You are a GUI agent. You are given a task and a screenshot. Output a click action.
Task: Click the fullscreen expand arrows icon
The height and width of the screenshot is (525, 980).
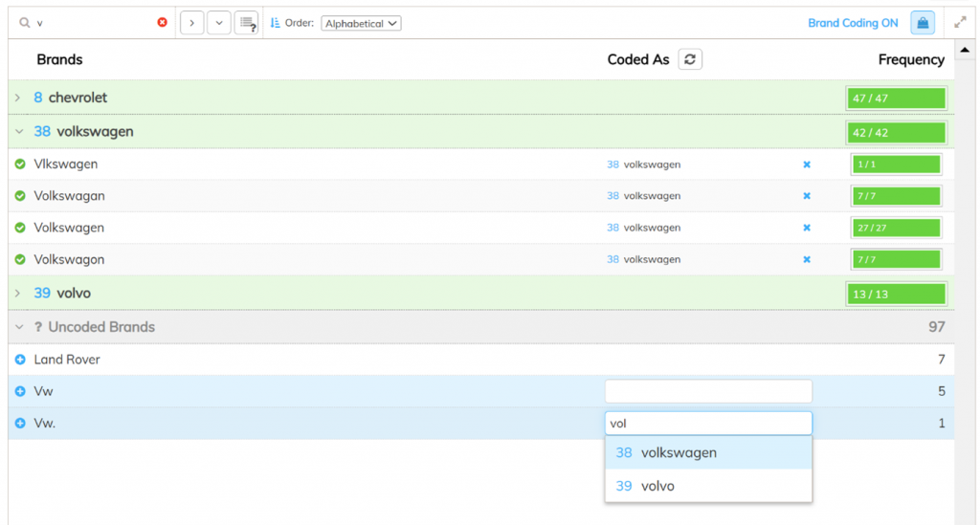point(961,23)
